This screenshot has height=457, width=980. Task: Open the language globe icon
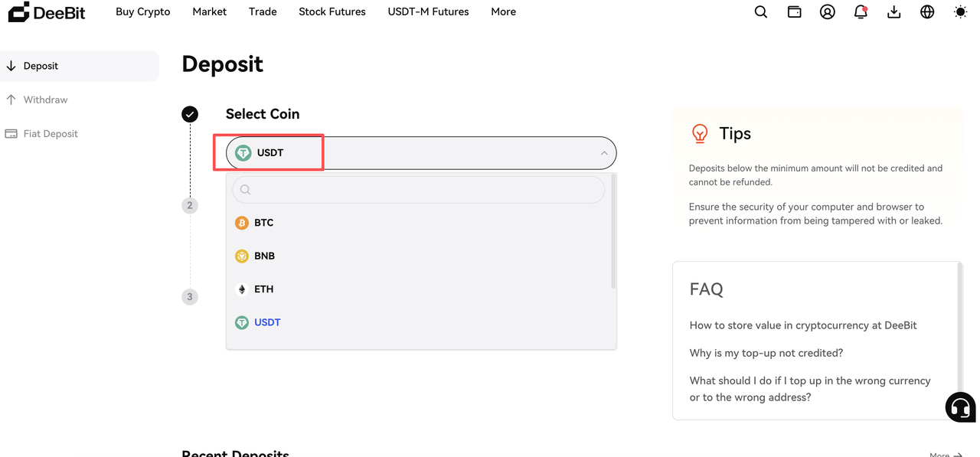pos(927,11)
